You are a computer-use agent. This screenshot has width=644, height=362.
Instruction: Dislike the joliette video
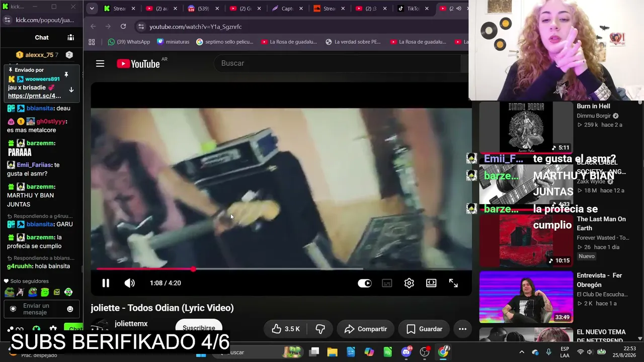[x=320, y=329]
